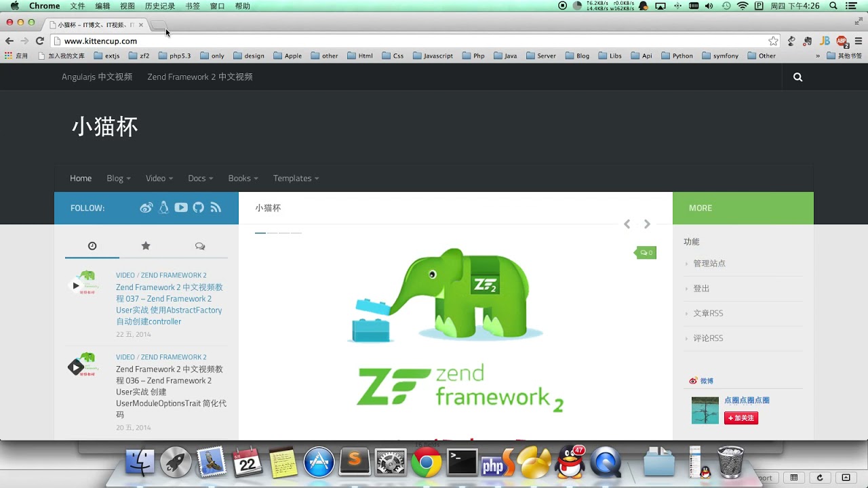The height and width of the screenshot is (488, 868).
Task: Open the 书签 menu in the menu bar
Action: coord(193,5)
